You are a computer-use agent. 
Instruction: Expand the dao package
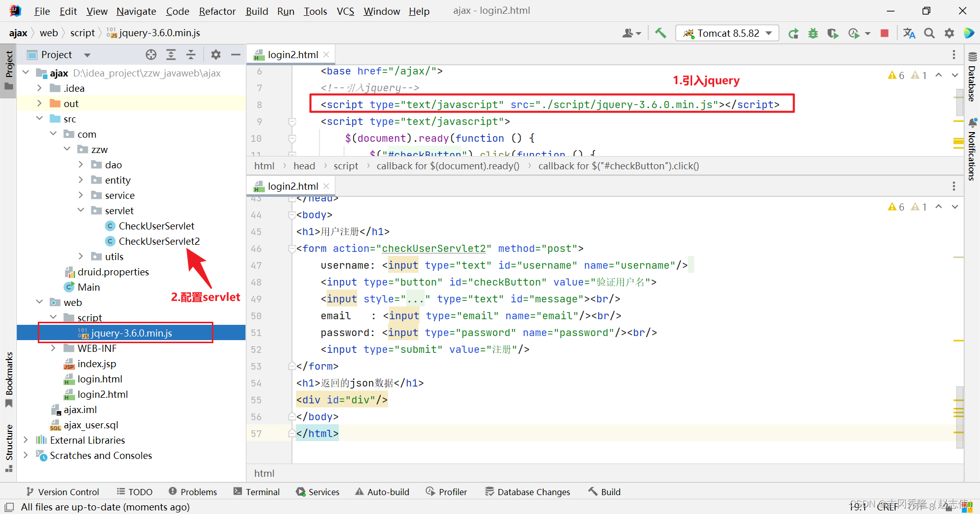(x=81, y=165)
